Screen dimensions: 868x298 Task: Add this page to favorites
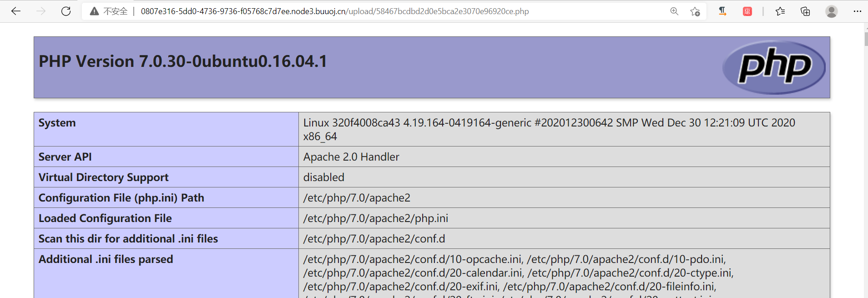tap(695, 11)
